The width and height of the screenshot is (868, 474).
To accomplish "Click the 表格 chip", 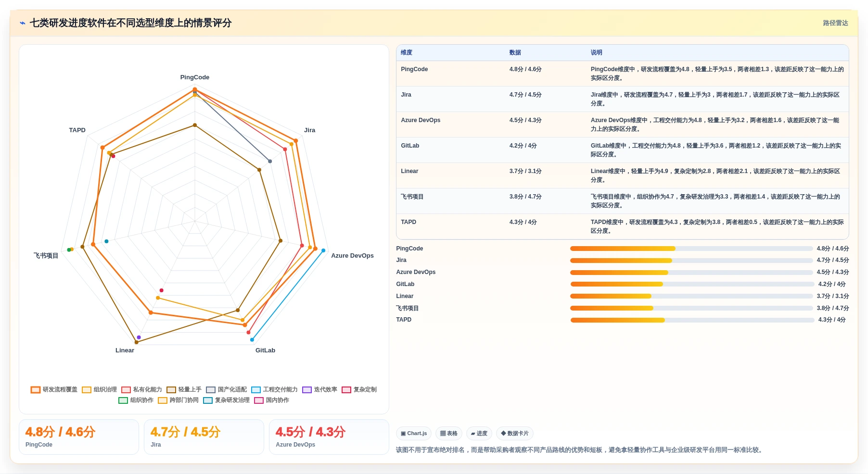I will 449,433.
